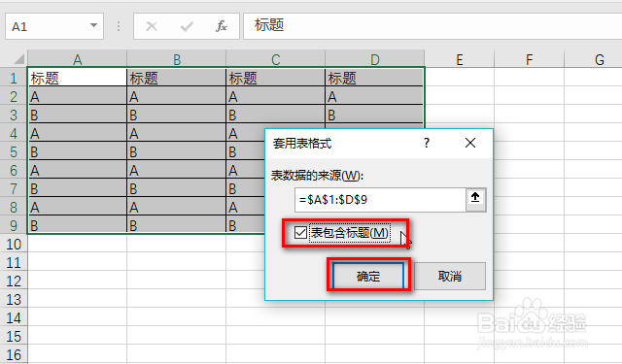Click cell C1 containing 标题
The image size is (622, 364).
[276, 78]
